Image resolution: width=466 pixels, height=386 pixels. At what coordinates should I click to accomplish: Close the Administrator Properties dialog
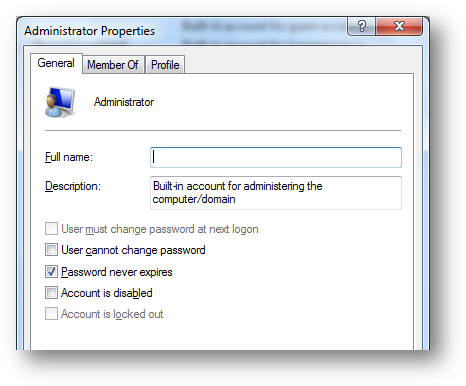pos(399,26)
